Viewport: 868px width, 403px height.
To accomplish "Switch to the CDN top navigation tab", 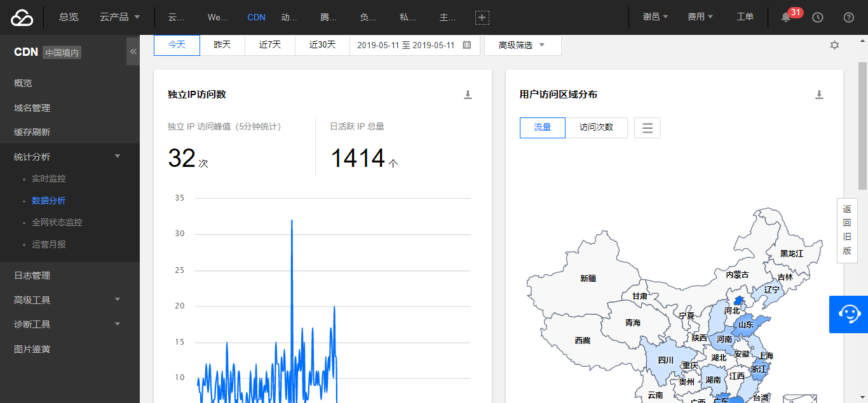I will (x=257, y=17).
